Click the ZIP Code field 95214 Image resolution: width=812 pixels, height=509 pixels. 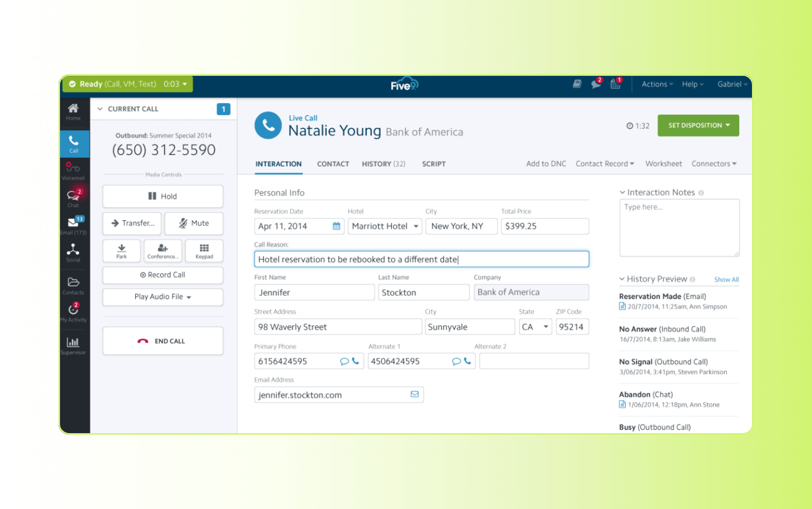point(572,327)
